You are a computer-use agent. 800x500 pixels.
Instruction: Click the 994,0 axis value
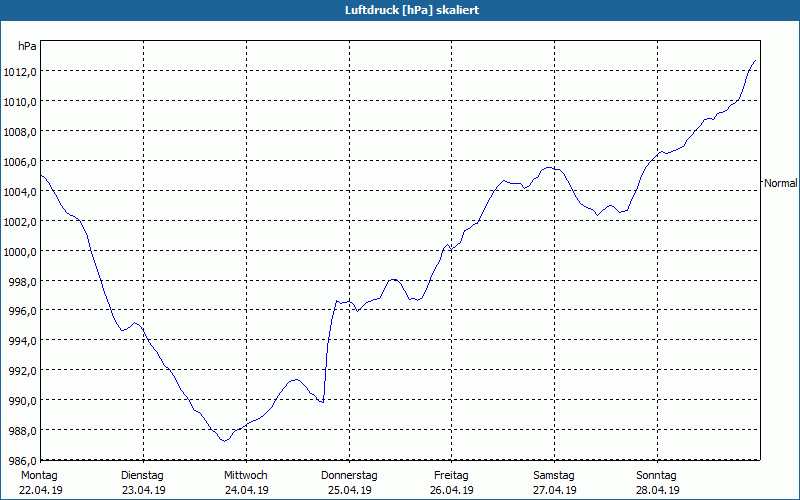[23, 341]
